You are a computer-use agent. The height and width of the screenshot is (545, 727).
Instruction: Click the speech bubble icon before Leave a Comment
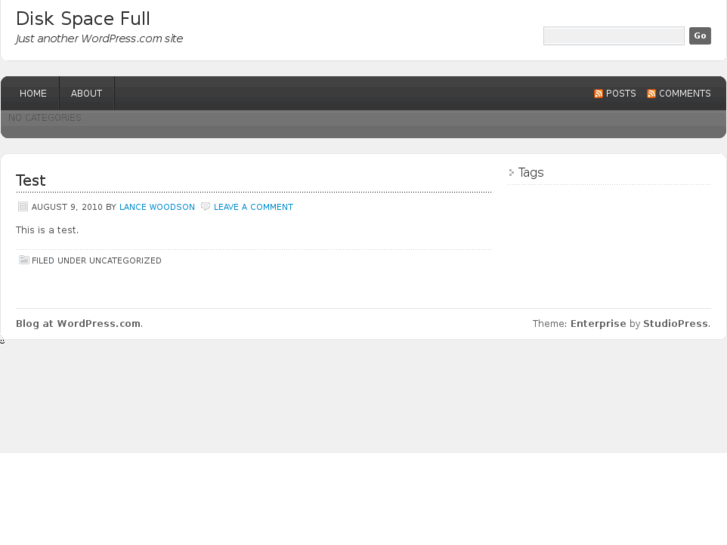pos(205,207)
